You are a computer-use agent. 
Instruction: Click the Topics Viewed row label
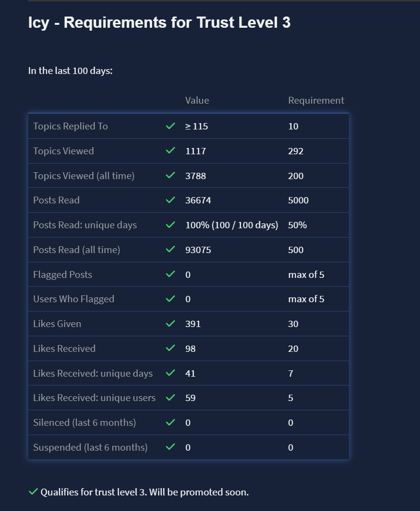coord(63,151)
